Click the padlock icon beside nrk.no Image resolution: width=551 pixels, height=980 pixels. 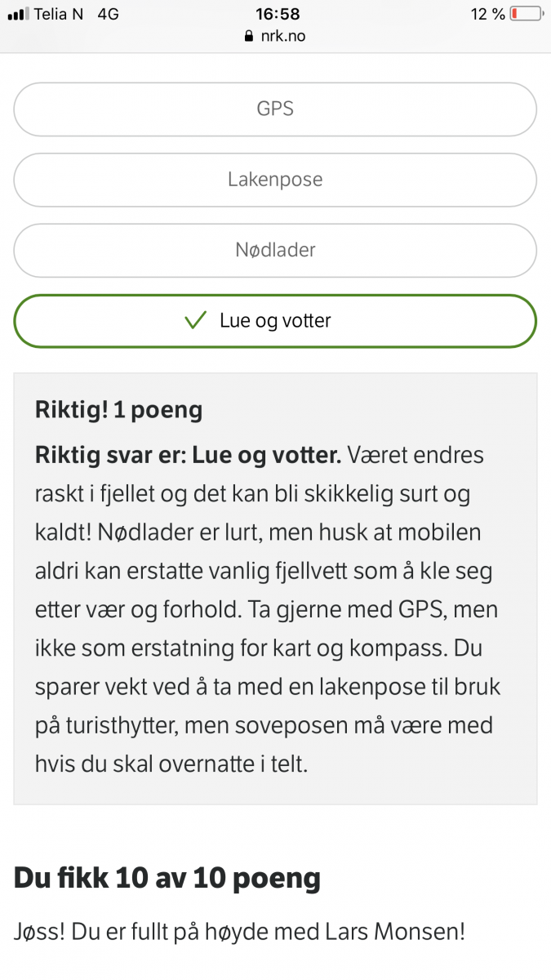[249, 37]
